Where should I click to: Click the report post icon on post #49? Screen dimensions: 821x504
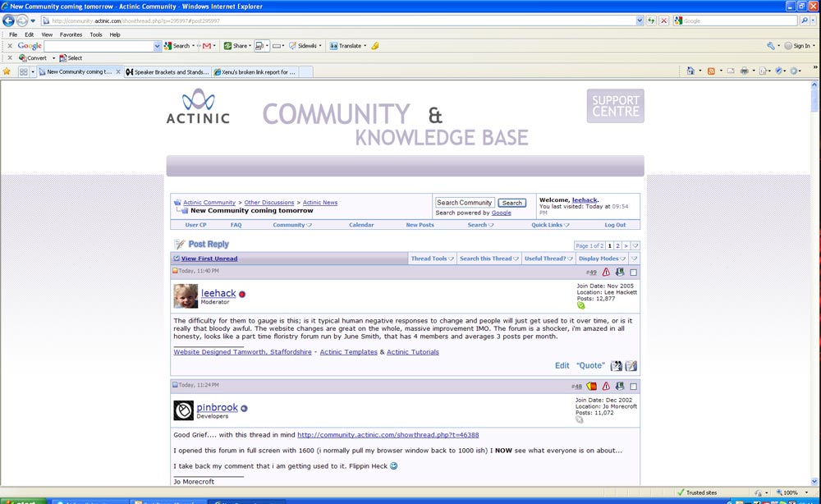[x=606, y=272]
